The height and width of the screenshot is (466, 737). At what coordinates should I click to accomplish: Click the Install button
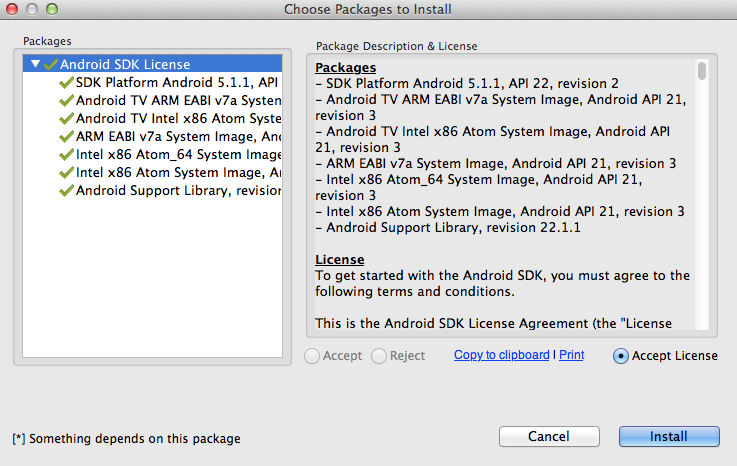pos(669,436)
